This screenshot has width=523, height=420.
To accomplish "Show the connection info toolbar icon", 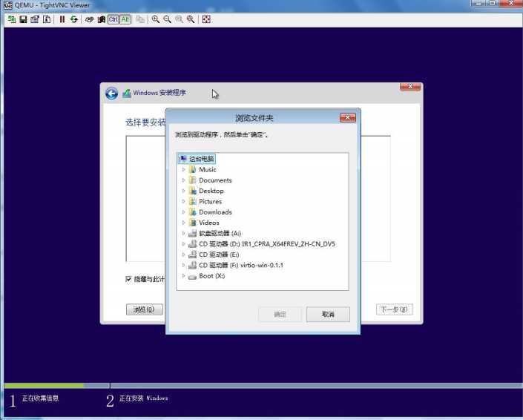I will [x=47, y=19].
